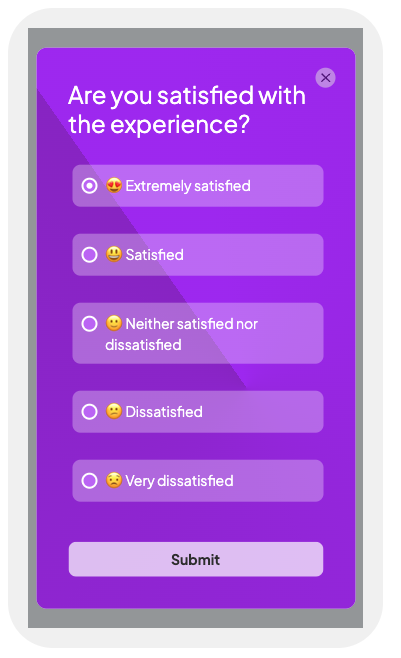Screen dimensions: 401x658
Task: Pick the Neither satisfied nor dissatisfied radio circle
Action: tap(89, 324)
